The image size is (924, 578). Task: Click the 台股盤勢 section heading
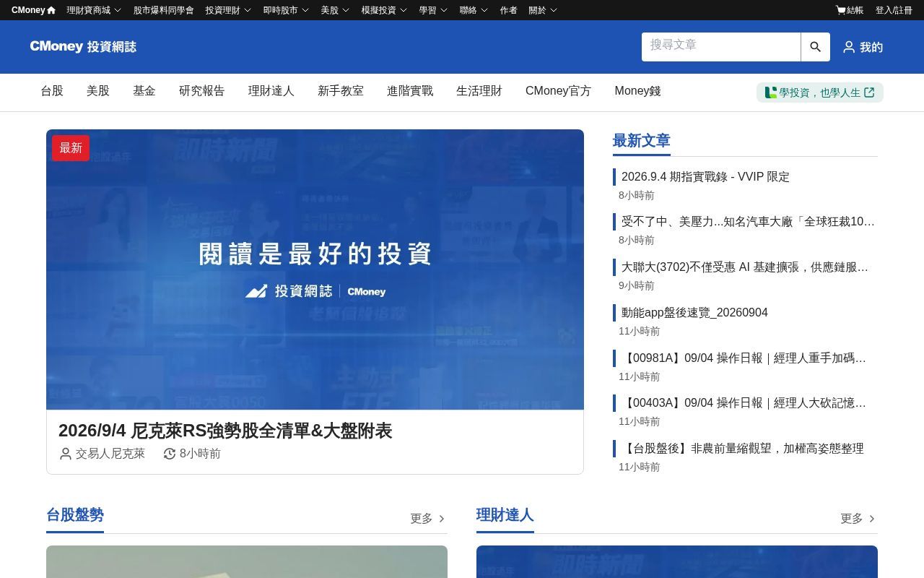pos(75,515)
